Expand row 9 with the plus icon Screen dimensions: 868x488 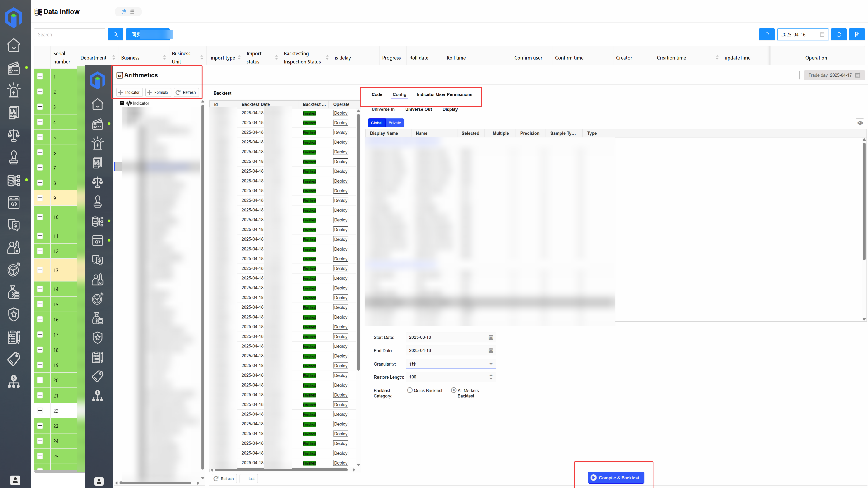40,198
